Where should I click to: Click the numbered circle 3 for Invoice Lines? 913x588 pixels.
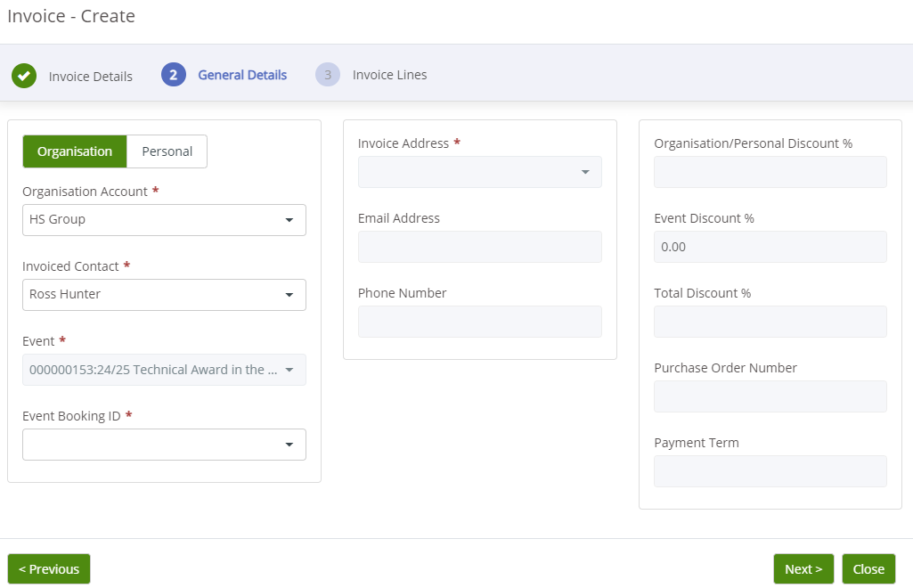coord(327,75)
